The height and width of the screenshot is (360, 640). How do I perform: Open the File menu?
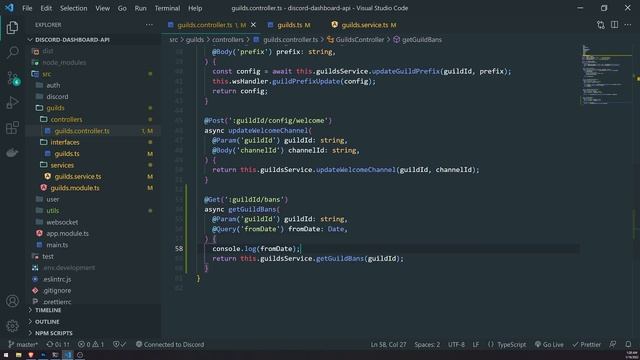[27, 8]
